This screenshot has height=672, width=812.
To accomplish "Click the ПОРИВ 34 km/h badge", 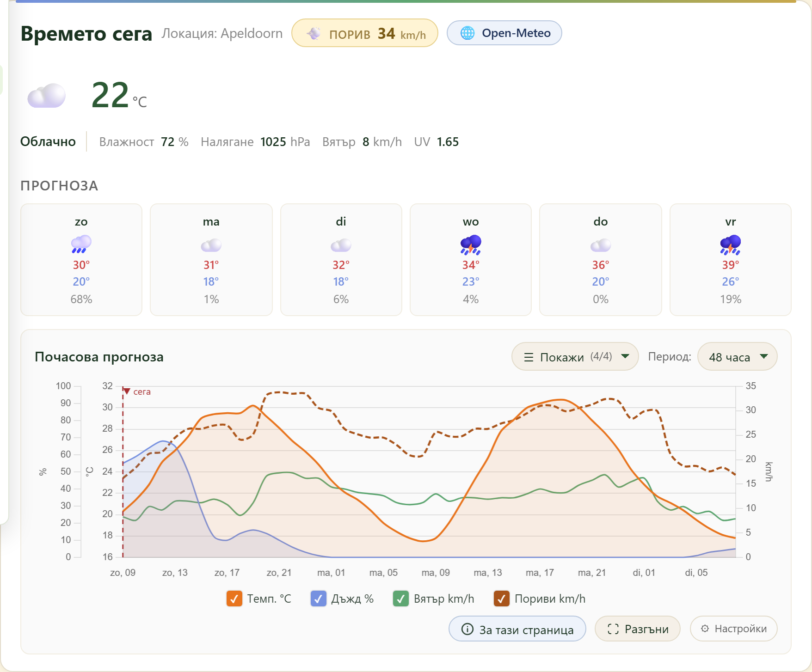I will (365, 33).
